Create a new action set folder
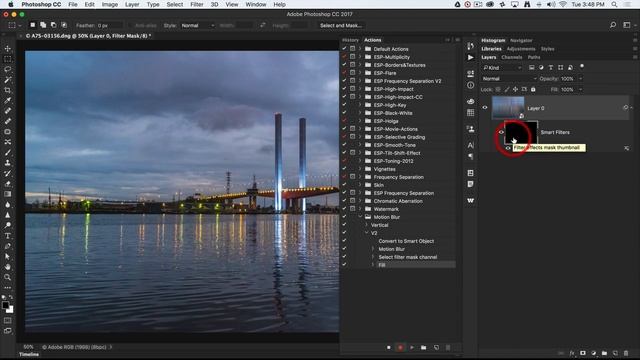 click(424, 348)
